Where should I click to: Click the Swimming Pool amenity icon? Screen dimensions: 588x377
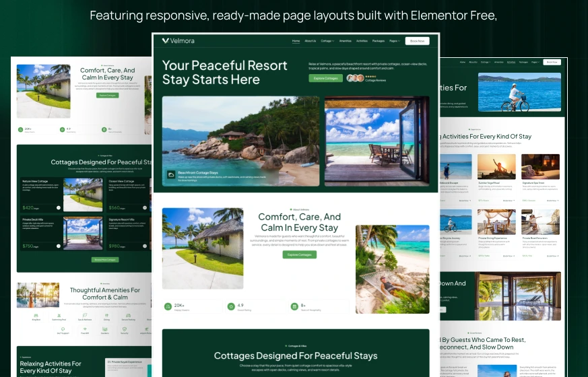(x=59, y=316)
